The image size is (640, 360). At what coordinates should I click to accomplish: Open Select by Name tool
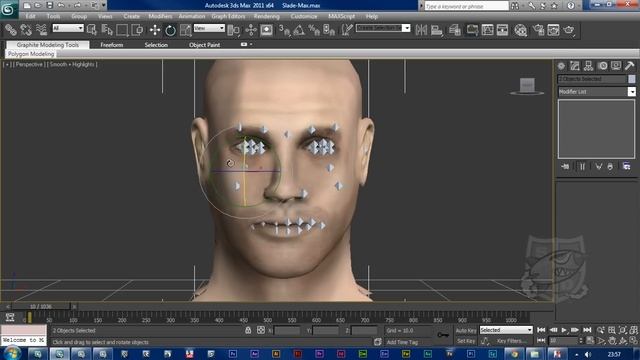coord(107,30)
